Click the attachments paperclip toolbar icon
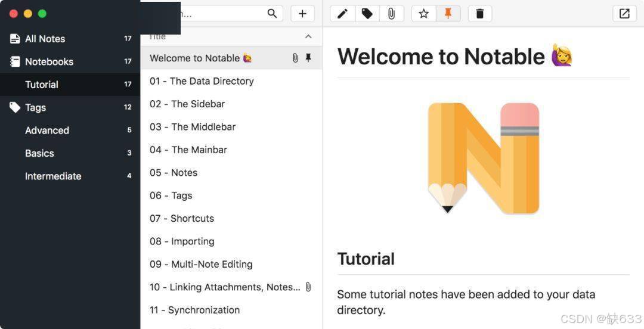 click(391, 14)
